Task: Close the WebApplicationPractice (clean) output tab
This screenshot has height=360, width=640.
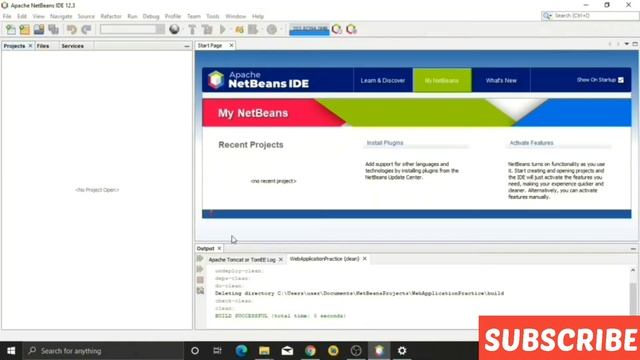Action: click(x=364, y=259)
